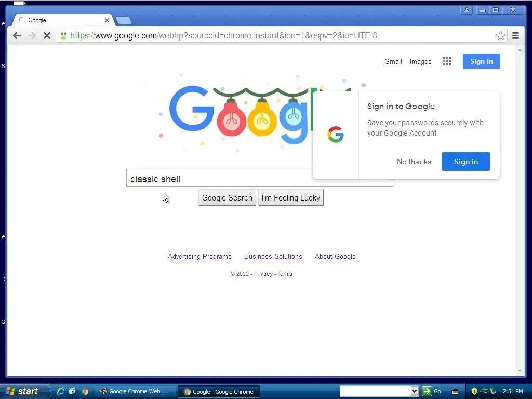Click the safely remove hardware tray icon
Screen dimensions: 532x399
pos(493,391)
